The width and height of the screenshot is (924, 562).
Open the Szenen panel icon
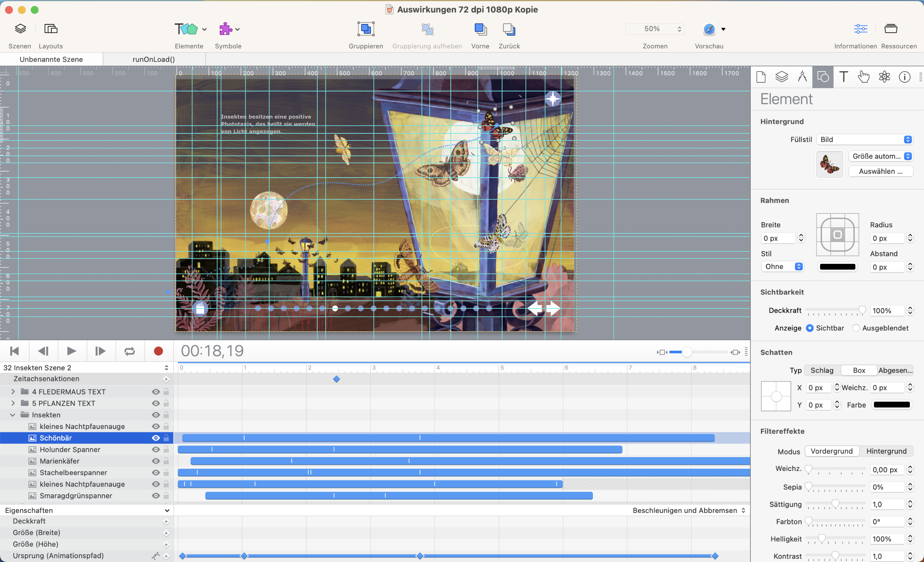coord(20,29)
